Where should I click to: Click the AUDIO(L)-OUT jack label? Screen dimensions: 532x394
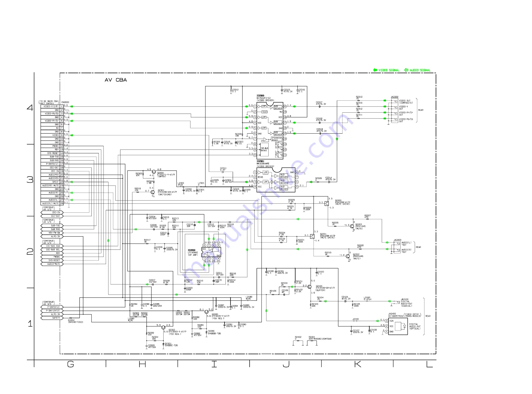pos(406,243)
